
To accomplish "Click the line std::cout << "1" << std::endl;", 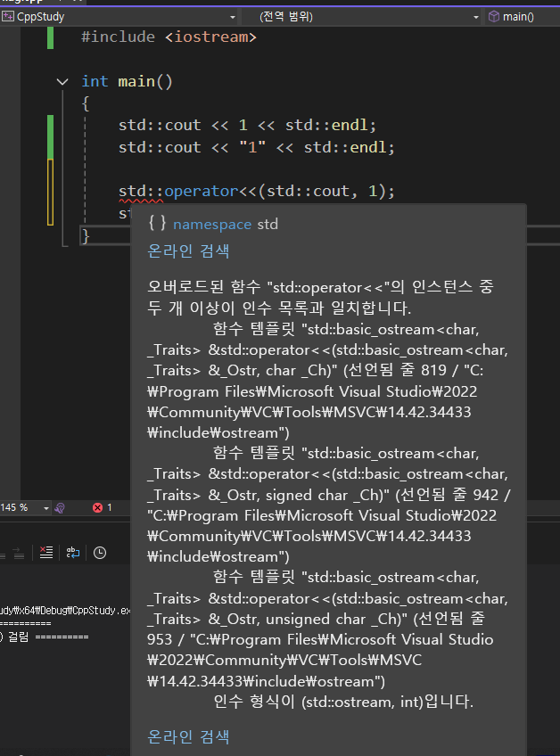I will 257,147.
